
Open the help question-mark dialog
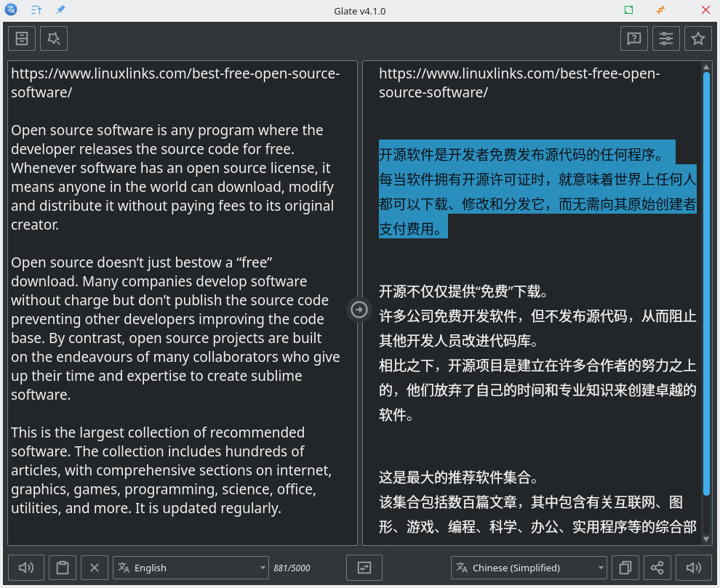point(634,39)
